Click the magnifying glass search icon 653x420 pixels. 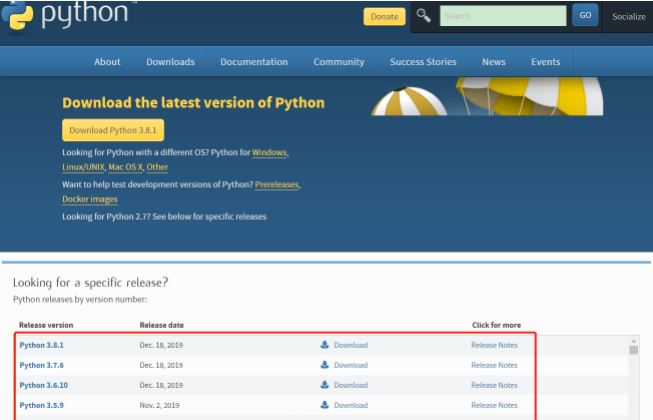point(425,16)
